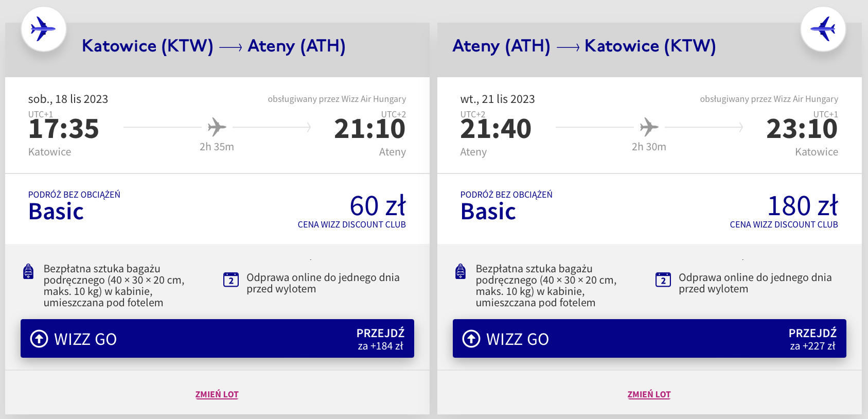Click the gray airplane on the 2h 35m route line
Viewport: 868px width, 419px height.
point(217,127)
